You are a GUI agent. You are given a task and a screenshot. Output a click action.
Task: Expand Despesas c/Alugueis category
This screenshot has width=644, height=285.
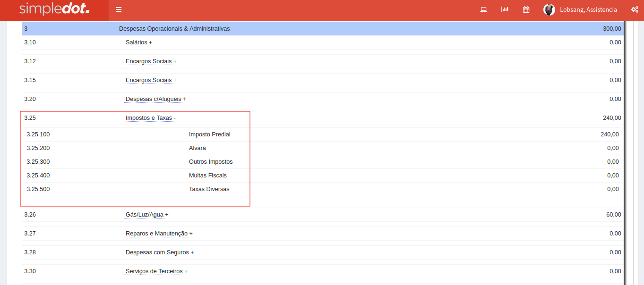point(156,99)
